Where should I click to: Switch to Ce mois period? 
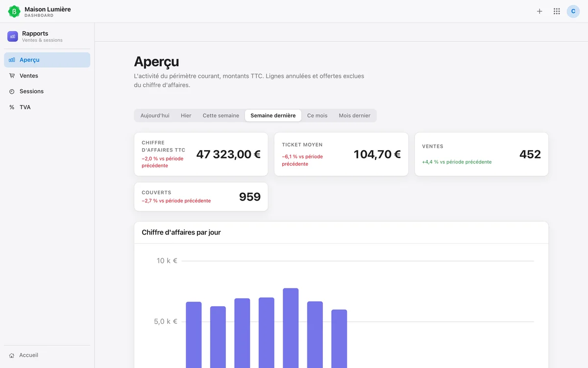pos(317,116)
